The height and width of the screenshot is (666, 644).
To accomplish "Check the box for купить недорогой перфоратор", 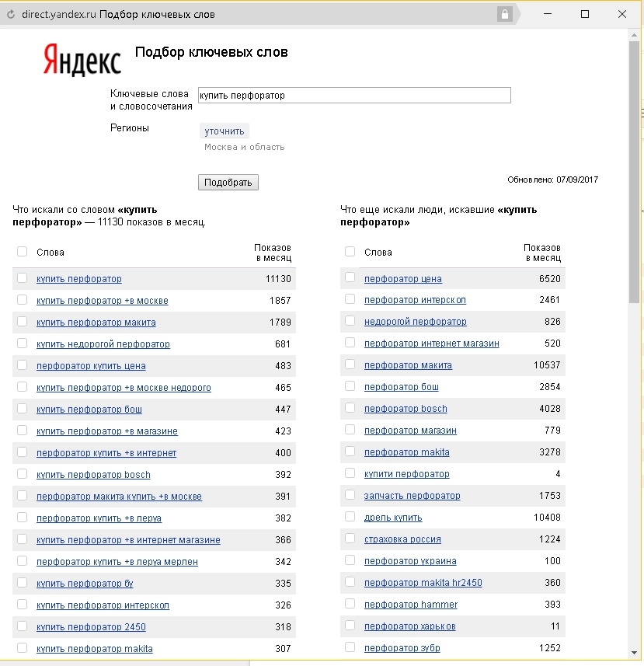I will [22, 343].
